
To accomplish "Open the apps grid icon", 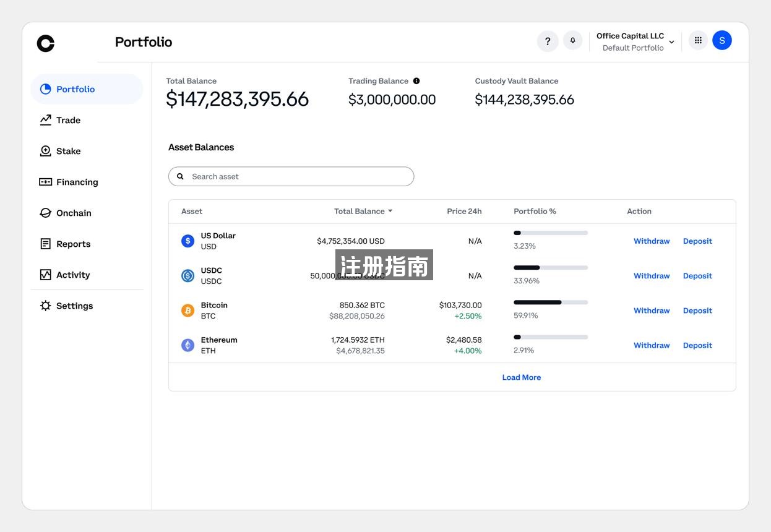I will tap(698, 40).
